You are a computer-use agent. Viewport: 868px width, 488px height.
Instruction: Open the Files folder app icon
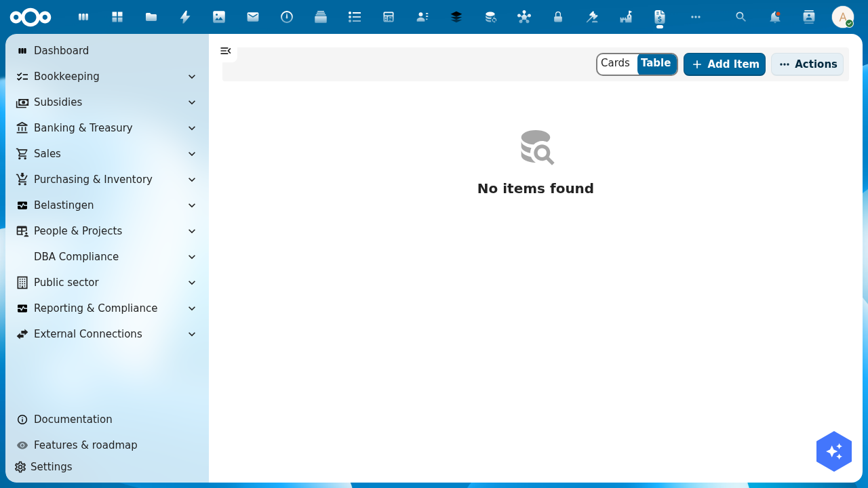[x=151, y=17]
